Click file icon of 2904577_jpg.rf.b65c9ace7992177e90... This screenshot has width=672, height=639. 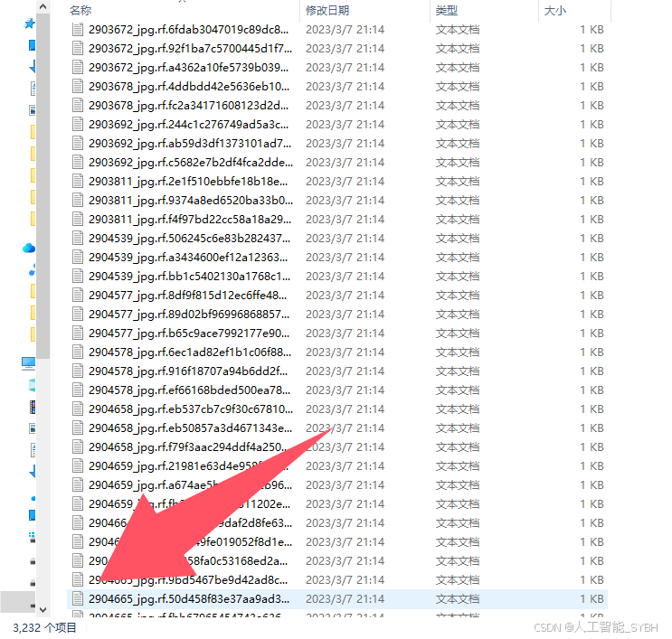click(78, 334)
